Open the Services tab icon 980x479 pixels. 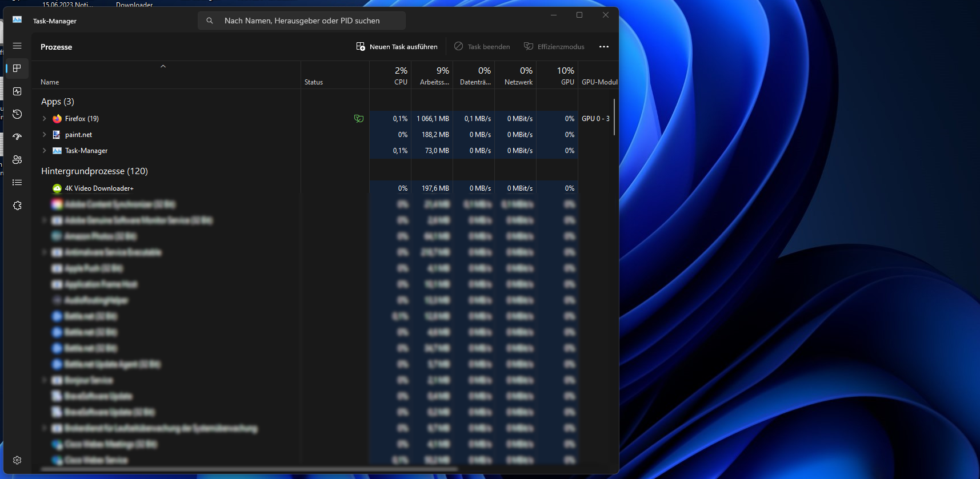[x=17, y=206]
